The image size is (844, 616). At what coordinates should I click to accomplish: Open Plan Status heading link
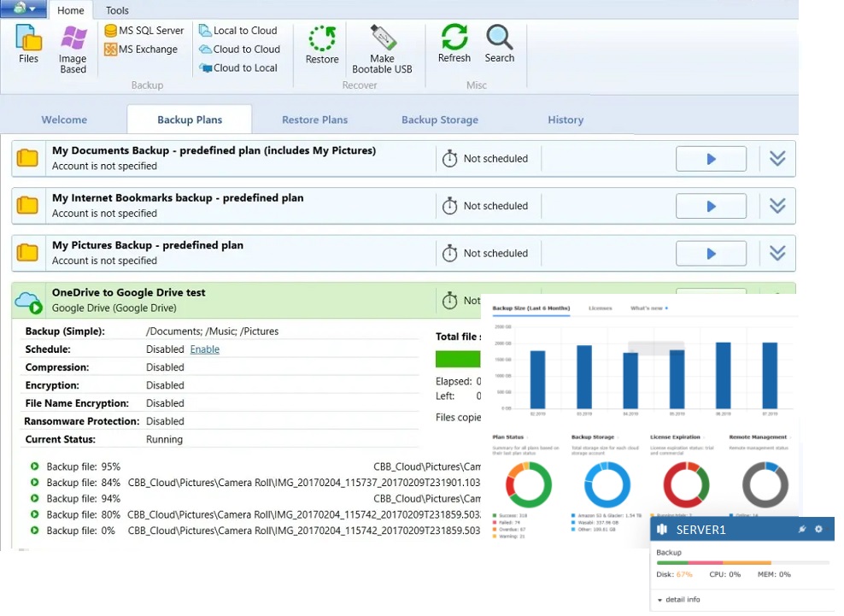[x=508, y=437]
